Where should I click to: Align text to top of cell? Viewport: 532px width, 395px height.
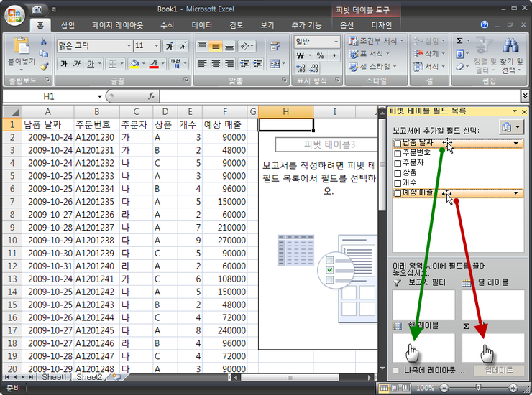[x=202, y=46]
